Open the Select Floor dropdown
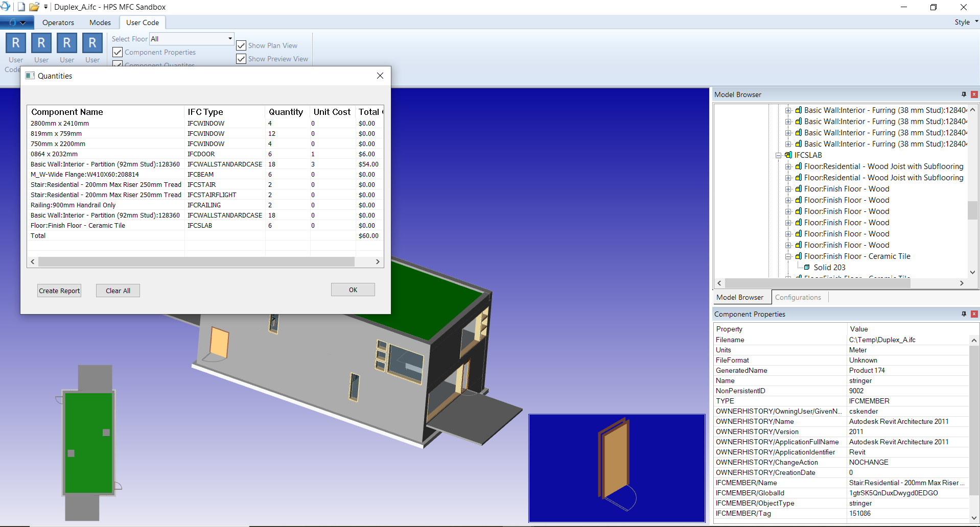Viewport: 980px width, 527px height. (230, 38)
